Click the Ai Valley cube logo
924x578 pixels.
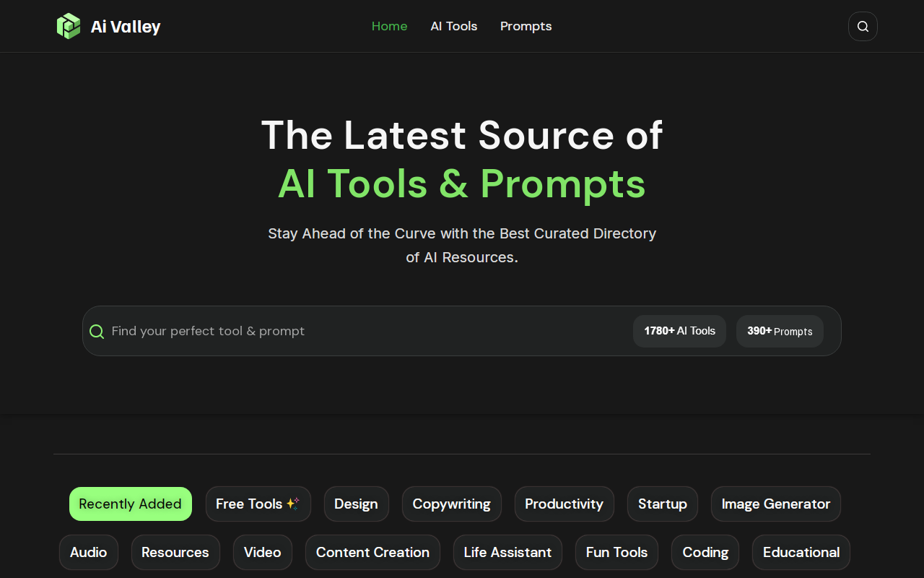click(69, 27)
